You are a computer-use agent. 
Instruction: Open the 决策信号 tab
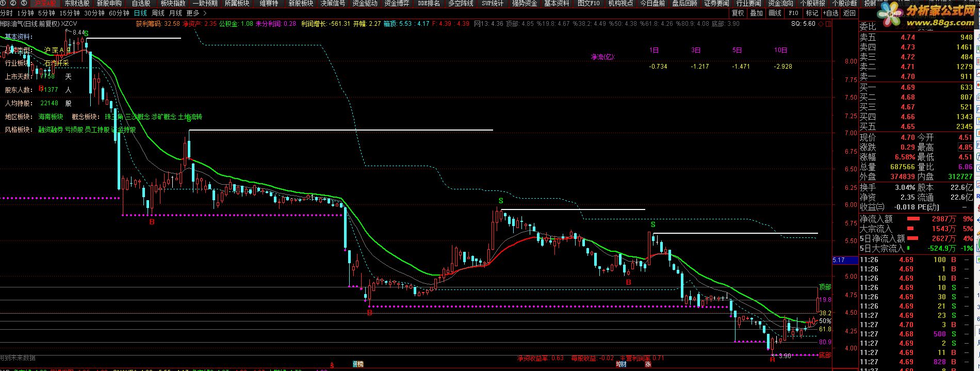[333, 3]
